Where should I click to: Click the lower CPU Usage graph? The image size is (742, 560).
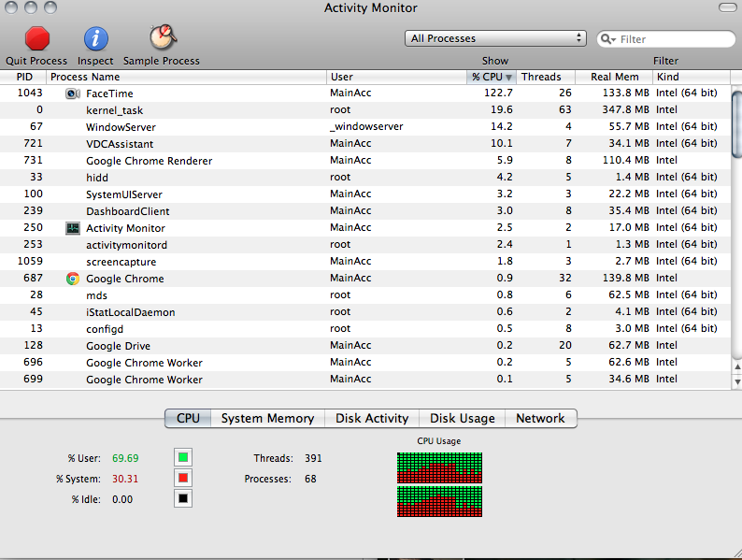click(439, 501)
